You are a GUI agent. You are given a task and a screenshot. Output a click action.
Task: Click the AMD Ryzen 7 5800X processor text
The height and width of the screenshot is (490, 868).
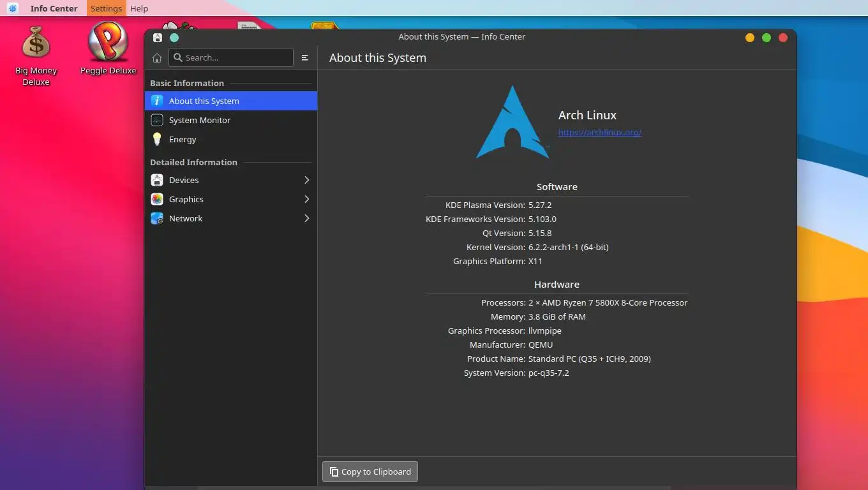[608, 303]
